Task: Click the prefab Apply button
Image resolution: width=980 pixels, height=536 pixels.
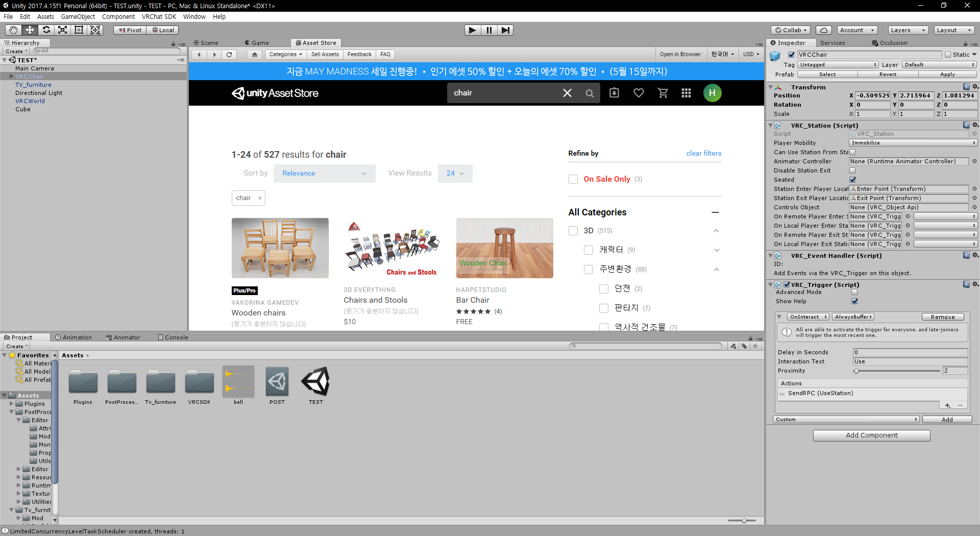Action: pos(947,75)
